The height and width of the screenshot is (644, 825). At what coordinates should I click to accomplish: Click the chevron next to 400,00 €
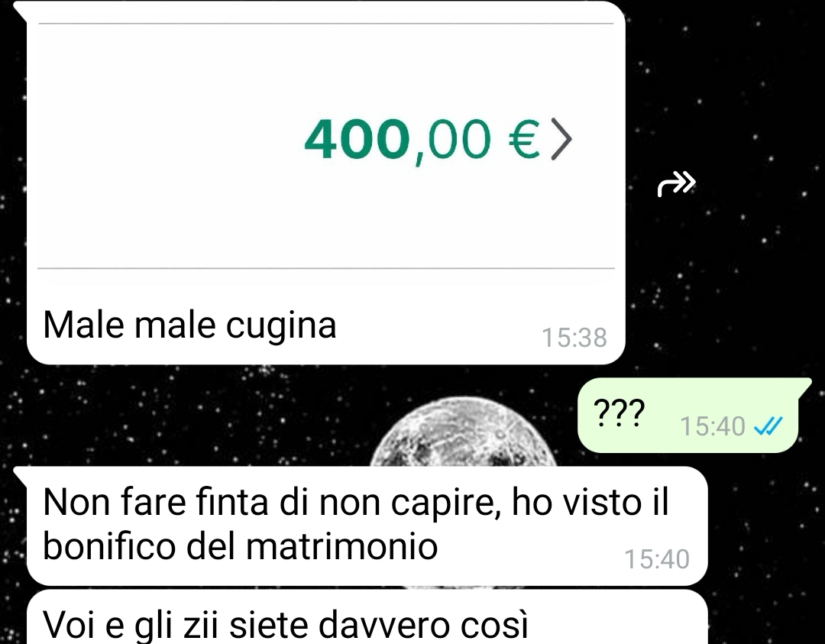(x=561, y=139)
